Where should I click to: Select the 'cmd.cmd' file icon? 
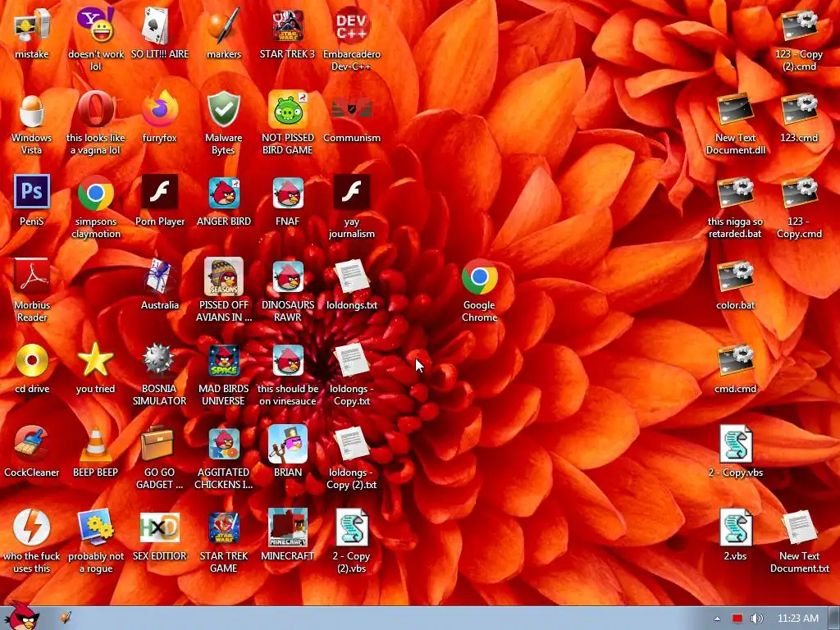735,360
